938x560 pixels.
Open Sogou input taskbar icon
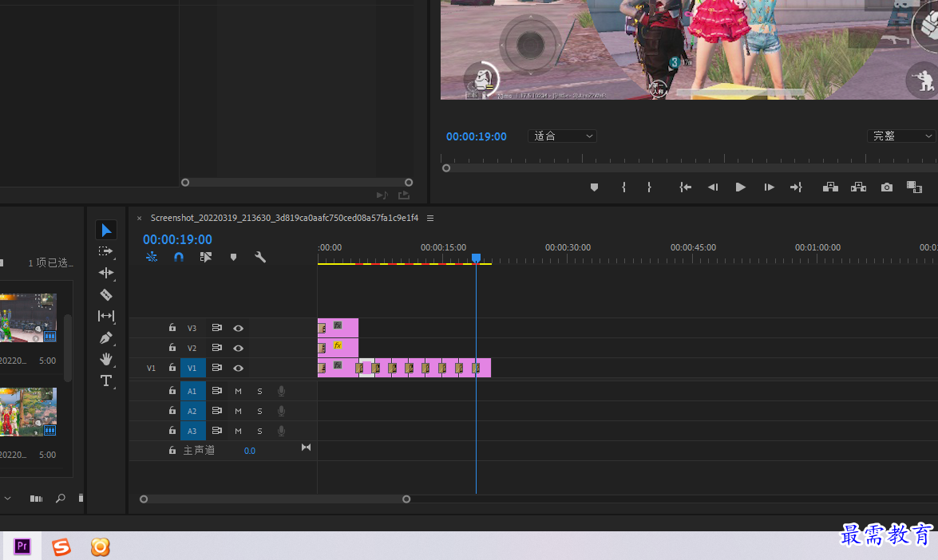point(61,546)
